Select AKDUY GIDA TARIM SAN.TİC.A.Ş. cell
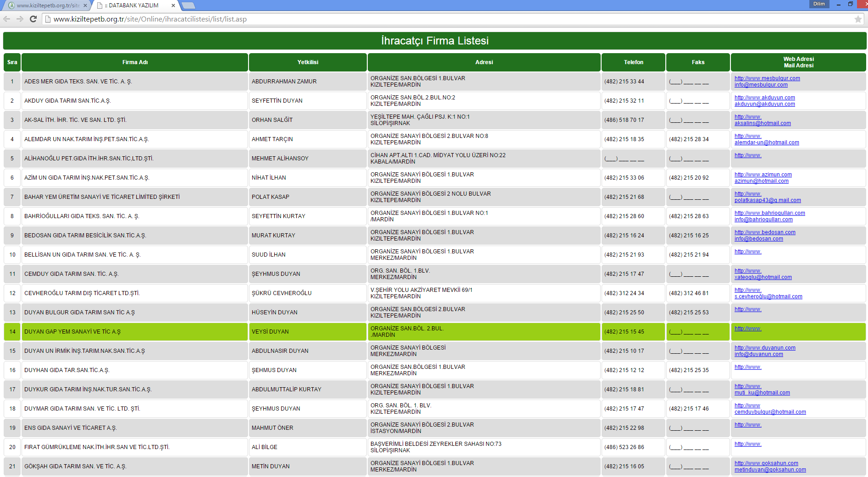868x477 pixels. tap(135, 101)
